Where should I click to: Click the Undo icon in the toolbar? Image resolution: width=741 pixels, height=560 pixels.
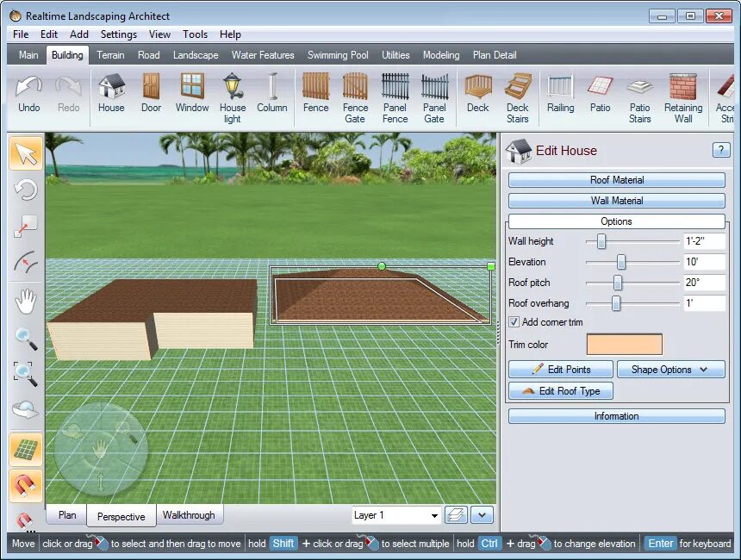click(28, 95)
